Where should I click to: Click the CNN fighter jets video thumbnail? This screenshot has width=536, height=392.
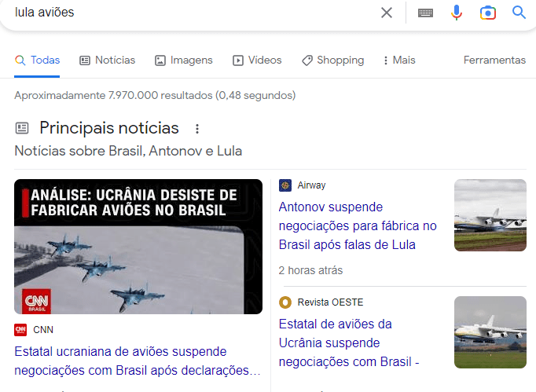tap(138, 247)
